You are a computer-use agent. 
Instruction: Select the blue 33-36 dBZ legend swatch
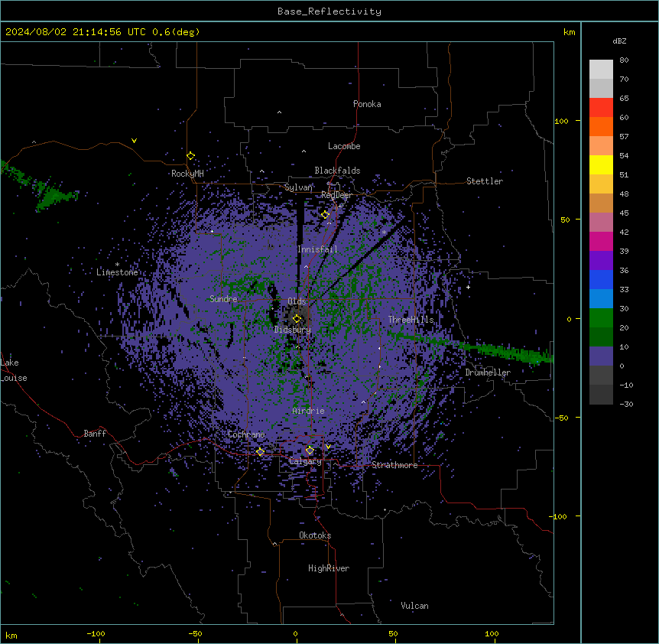(x=601, y=279)
